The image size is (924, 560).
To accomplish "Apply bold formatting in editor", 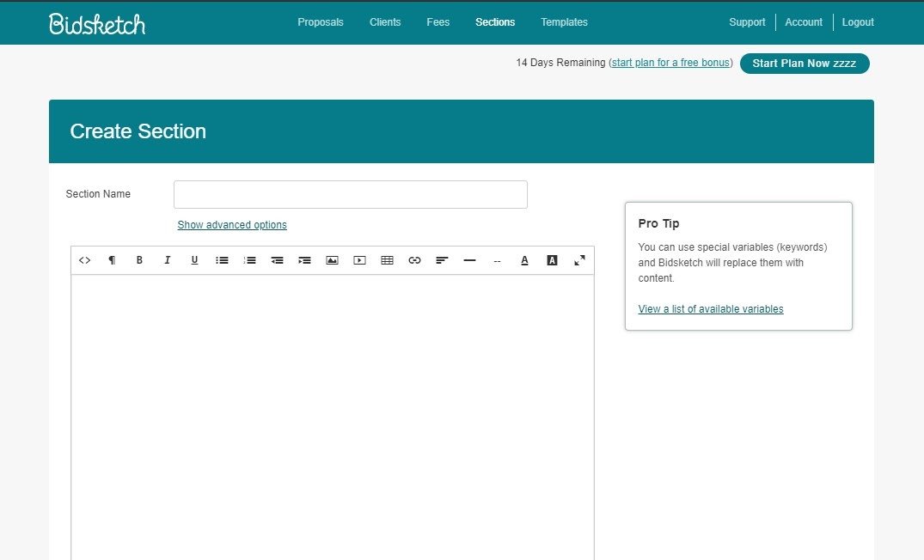I will 139,260.
